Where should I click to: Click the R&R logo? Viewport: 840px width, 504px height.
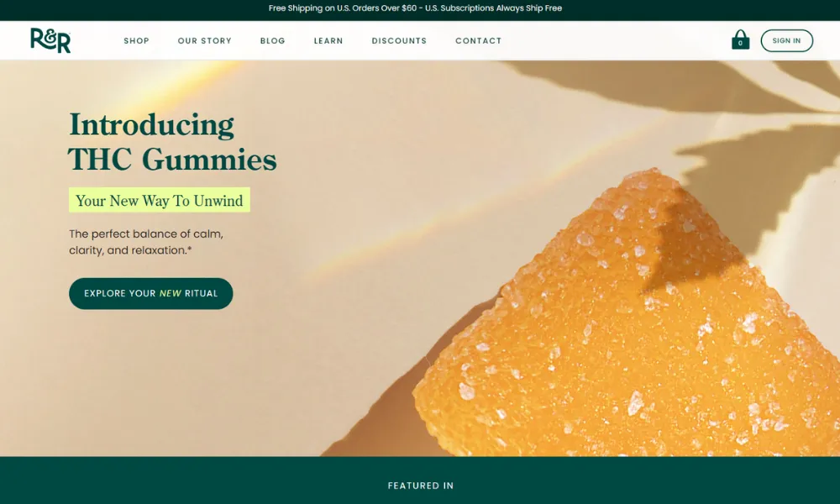point(50,40)
